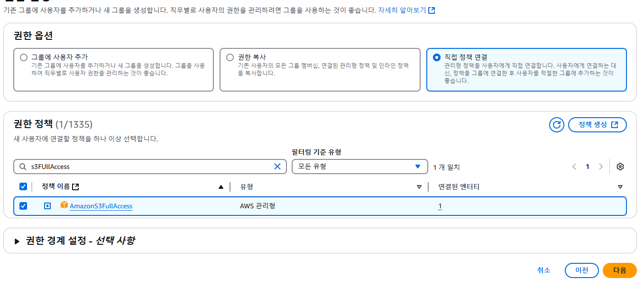Sort by 유형 column arrow
644x288 pixels.
point(419,187)
